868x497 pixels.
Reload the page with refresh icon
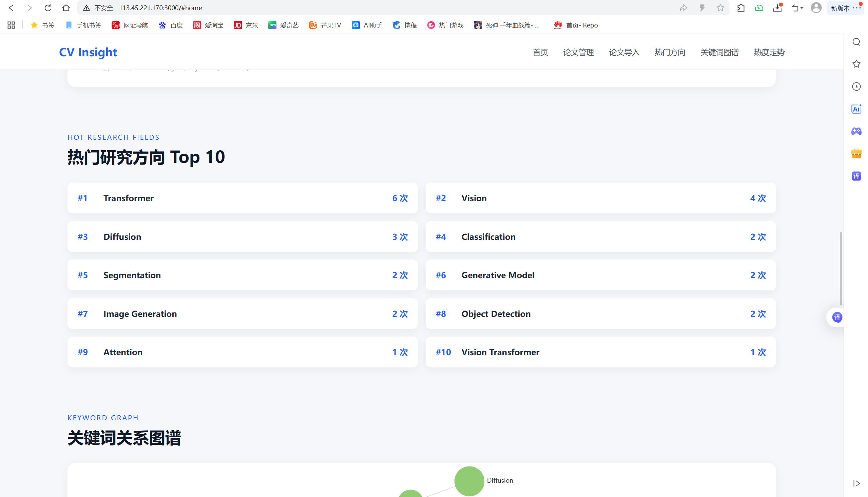pos(48,7)
